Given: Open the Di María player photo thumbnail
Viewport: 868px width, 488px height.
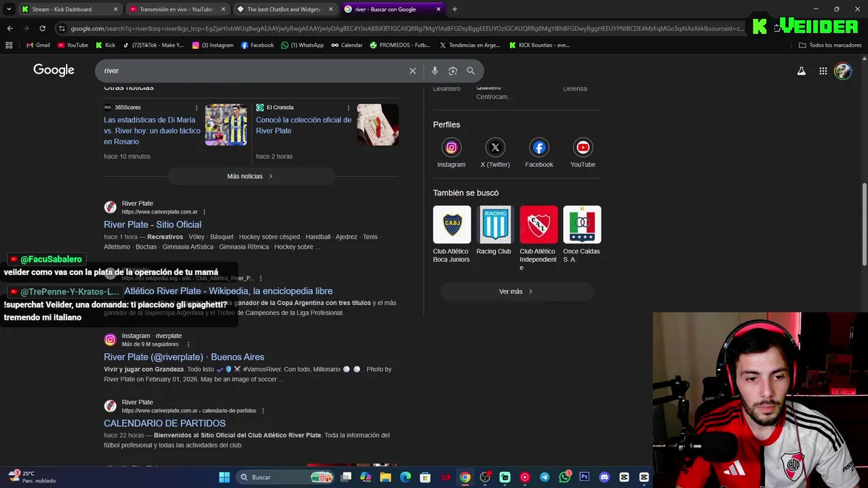Looking at the screenshot, I should (x=226, y=125).
